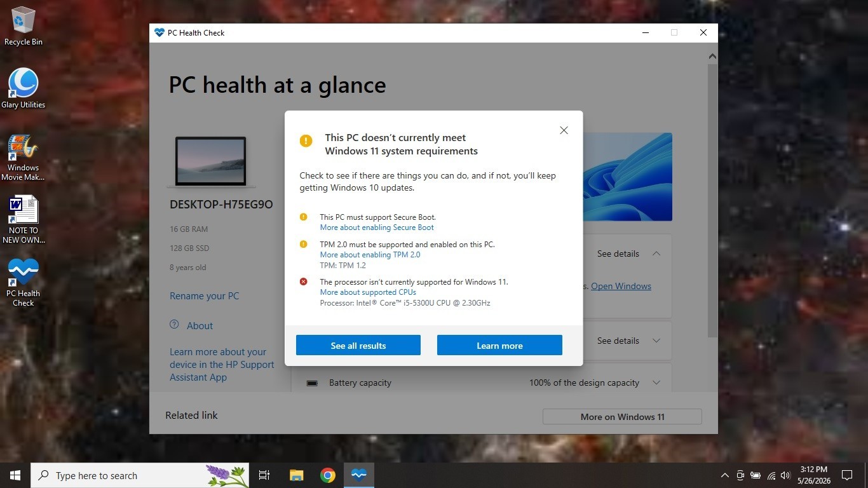Click the red processor error icon
The width and height of the screenshot is (868, 488).
tap(304, 281)
